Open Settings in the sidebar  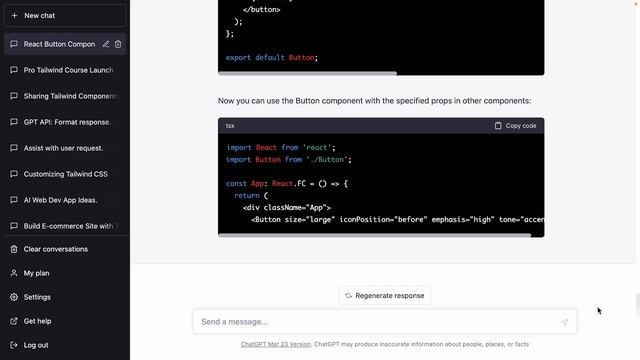(x=65, y=297)
